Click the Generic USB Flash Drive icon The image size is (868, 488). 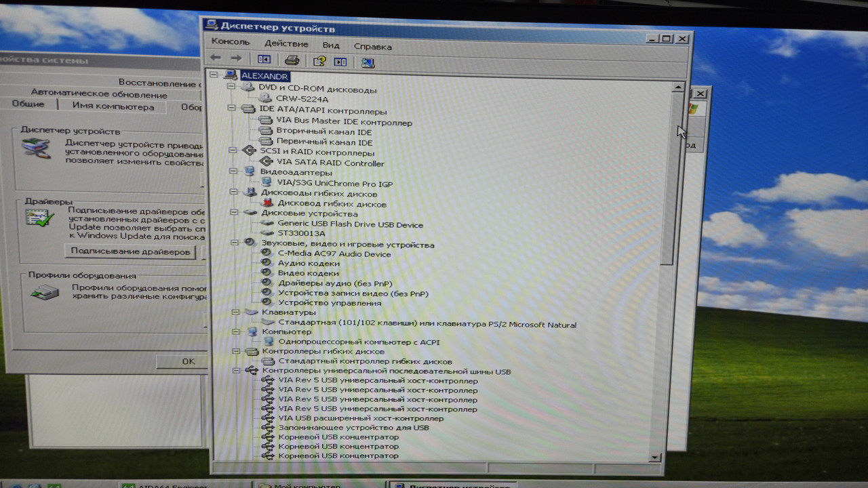coord(267,224)
